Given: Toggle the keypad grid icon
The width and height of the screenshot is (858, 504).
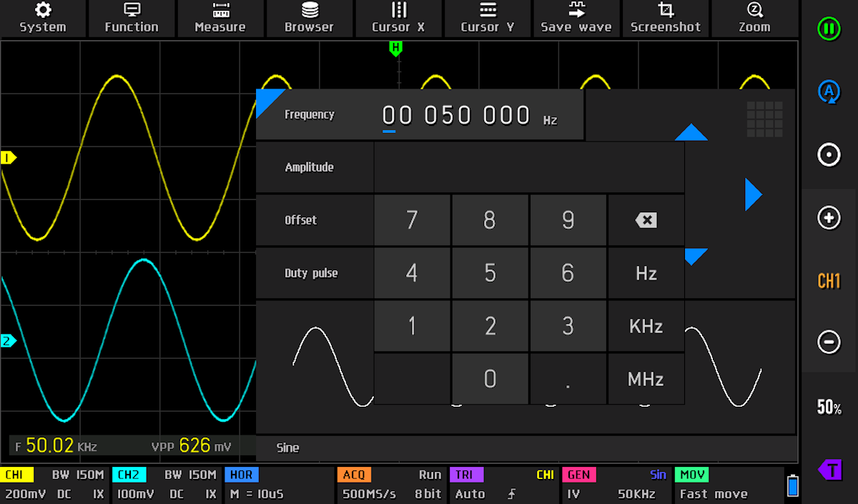Looking at the screenshot, I should point(764,119).
